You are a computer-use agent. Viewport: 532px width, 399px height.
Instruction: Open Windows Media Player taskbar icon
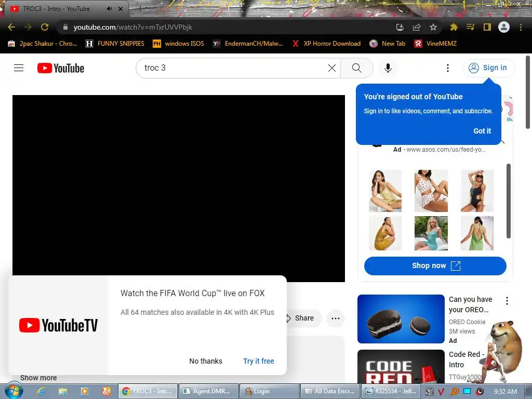pyautogui.click(x=85, y=392)
